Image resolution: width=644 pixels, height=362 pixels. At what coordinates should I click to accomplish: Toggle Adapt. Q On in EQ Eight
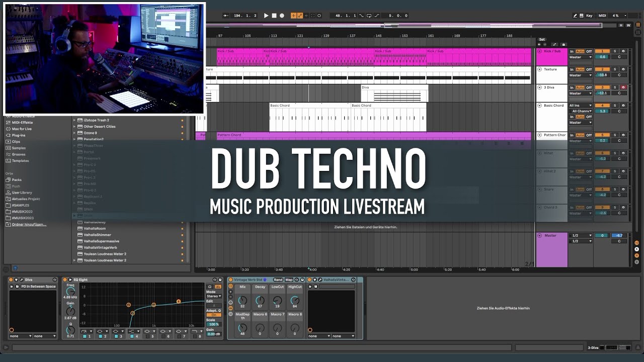click(214, 315)
